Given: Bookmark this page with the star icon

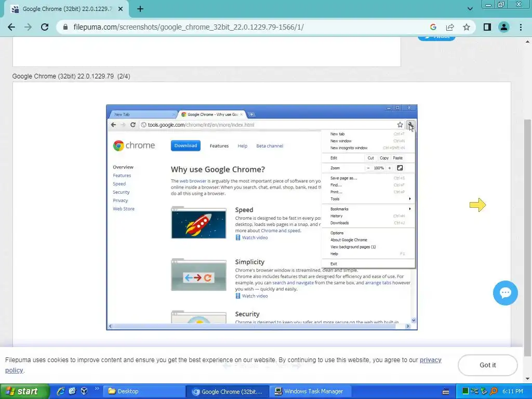Looking at the screenshot, I should click(467, 27).
